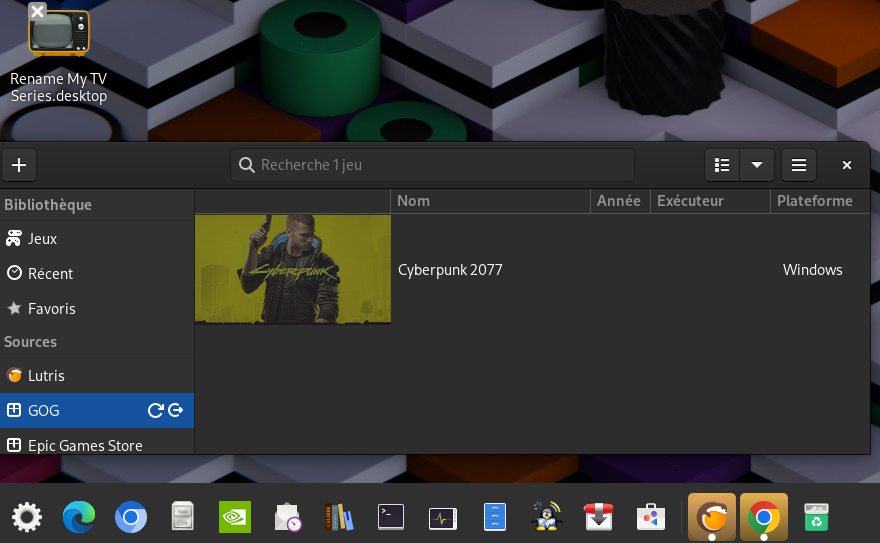The height and width of the screenshot is (543, 880).
Task: Select the Cyberpunk 2077 game name
Action: (x=450, y=270)
